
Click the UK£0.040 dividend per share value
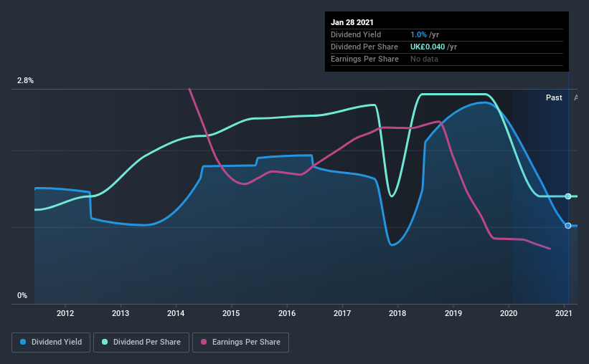tap(428, 47)
